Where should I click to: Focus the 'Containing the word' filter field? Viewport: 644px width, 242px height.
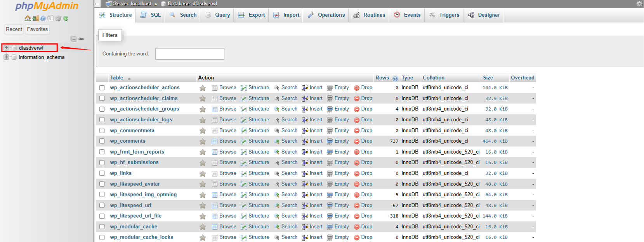point(189,54)
